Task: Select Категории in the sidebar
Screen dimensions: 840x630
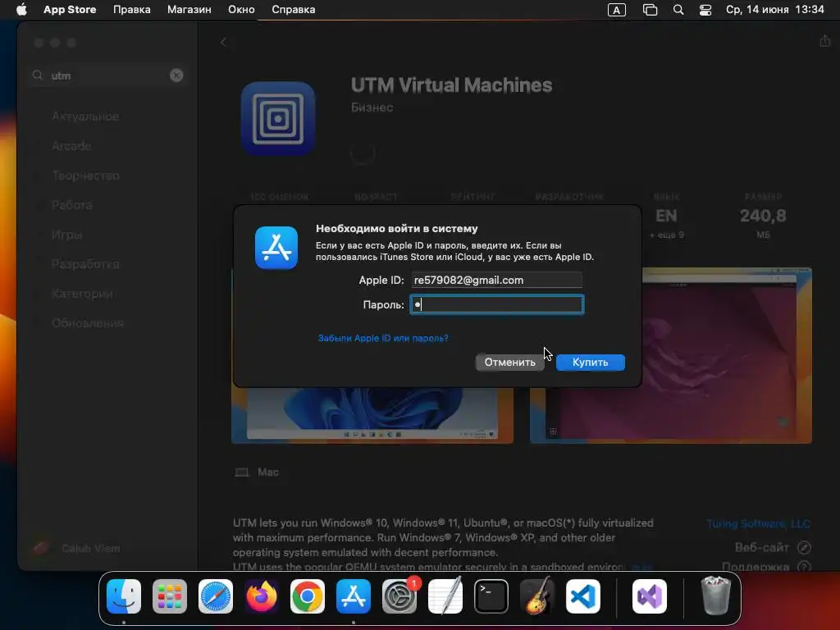Action: (x=82, y=294)
